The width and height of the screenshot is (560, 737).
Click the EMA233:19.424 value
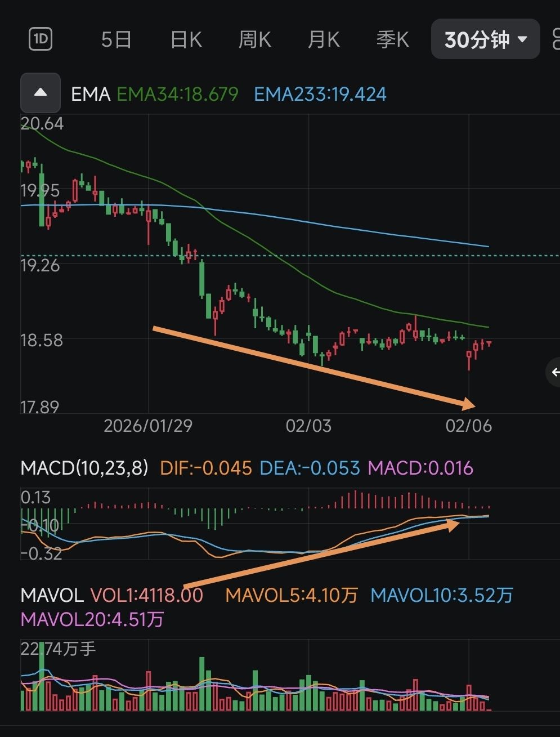pyautogui.click(x=320, y=94)
